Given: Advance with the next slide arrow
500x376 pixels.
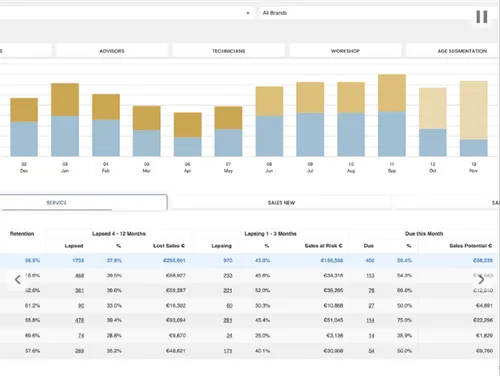Looking at the screenshot, I should pos(481,279).
